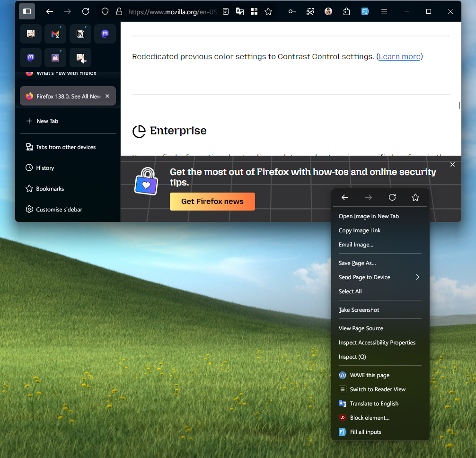Follow the Learn more link

[399, 56]
